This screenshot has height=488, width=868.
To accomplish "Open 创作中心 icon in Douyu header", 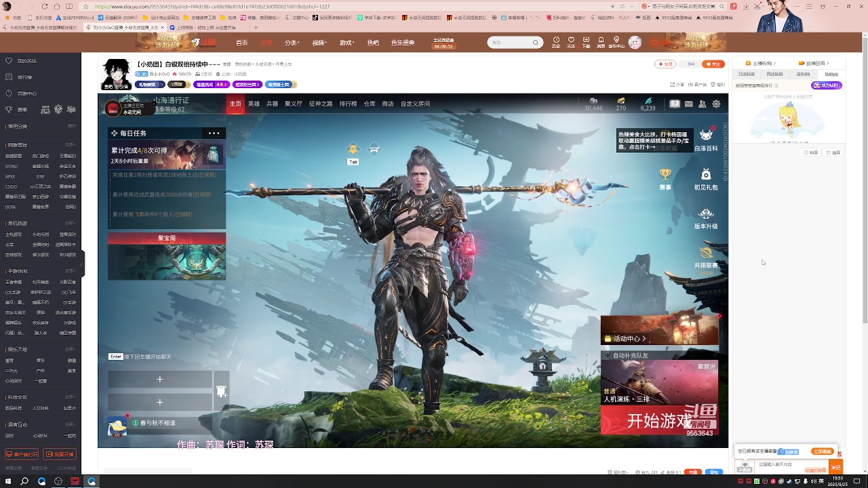I will (x=616, y=42).
